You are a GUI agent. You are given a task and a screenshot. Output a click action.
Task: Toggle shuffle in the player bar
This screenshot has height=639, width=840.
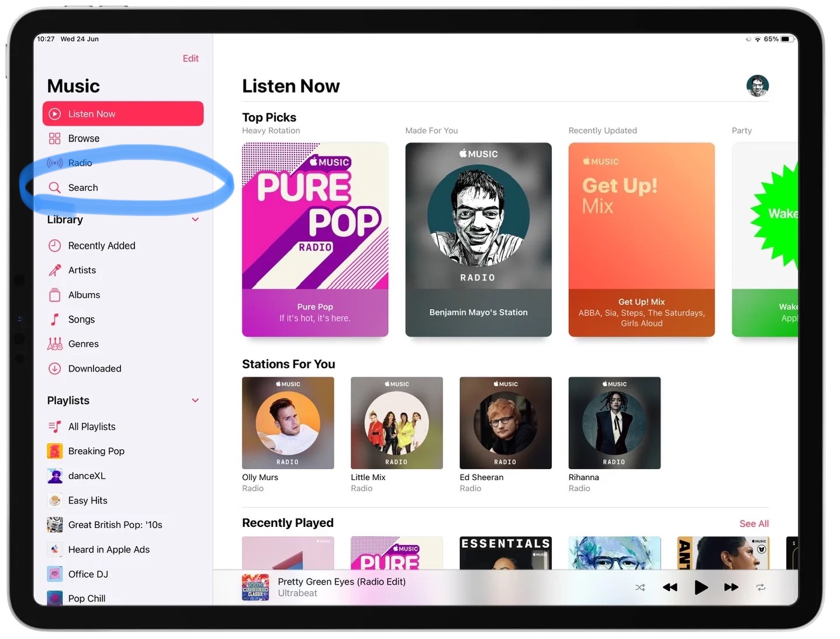(x=640, y=588)
